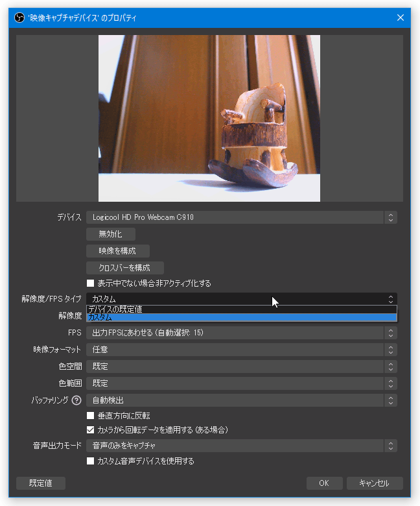Click the dialog title '映像キャプチャデバイス のプロパティ'
Screen dimensions: 420x506
82,18
